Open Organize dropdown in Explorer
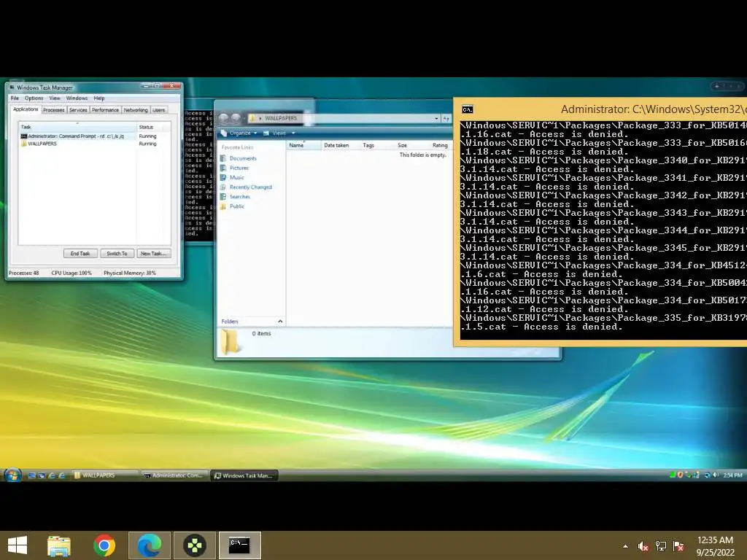Viewport: 747px width, 560px height. tap(239, 133)
